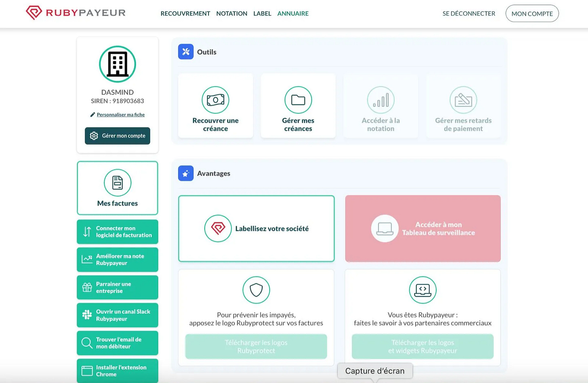This screenshot has width=588, height=383.
Task: Open the Notation menu
Action: (x=232, y=13)
